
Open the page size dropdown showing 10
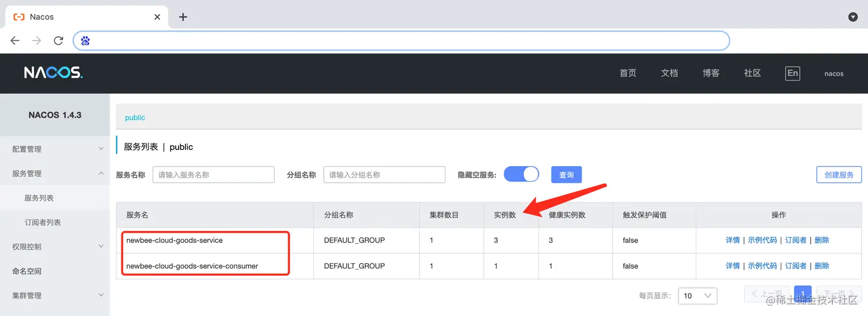(697, 295)
